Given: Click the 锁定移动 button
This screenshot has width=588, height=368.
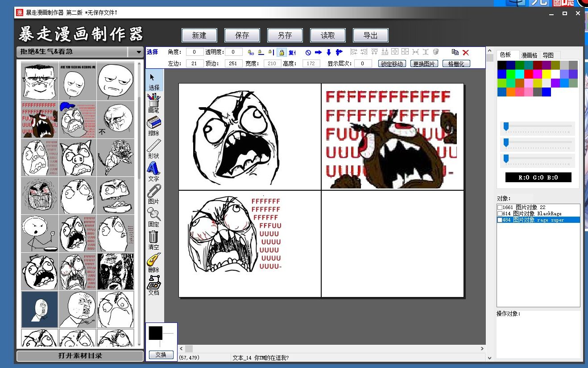Looking at the screenshot, I should click(392, 64).
